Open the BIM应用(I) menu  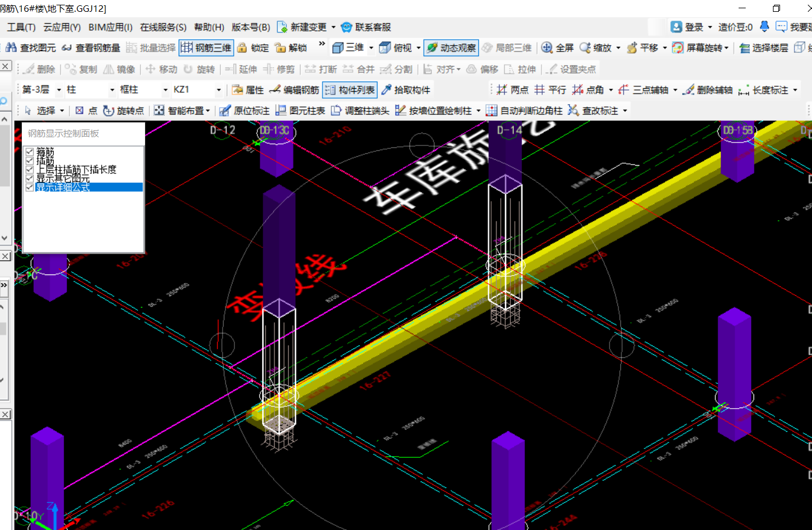[111, 27]
